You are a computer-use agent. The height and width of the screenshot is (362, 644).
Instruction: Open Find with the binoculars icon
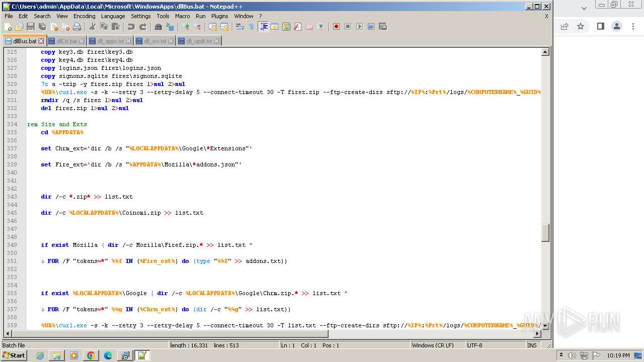tap(158, 27)
